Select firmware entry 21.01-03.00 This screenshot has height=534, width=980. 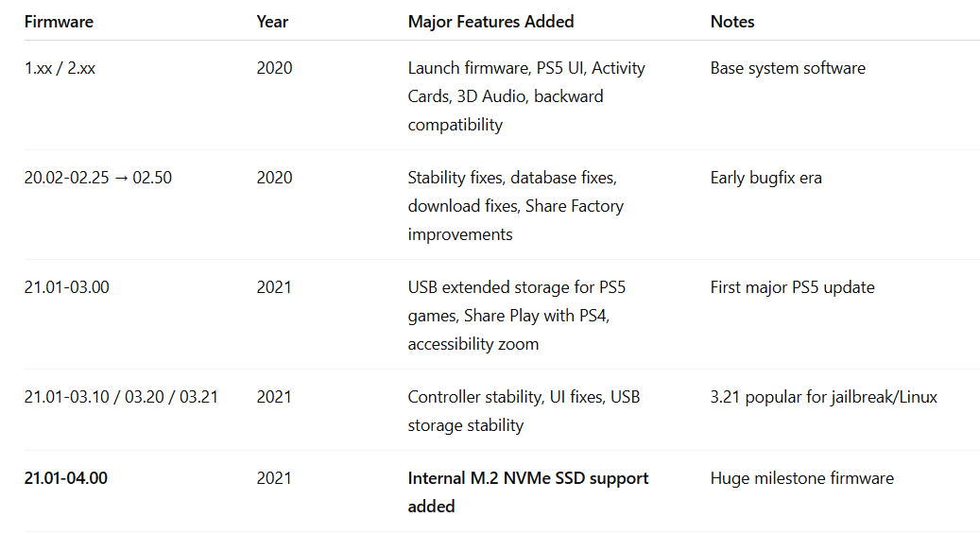tap(67, 287)
